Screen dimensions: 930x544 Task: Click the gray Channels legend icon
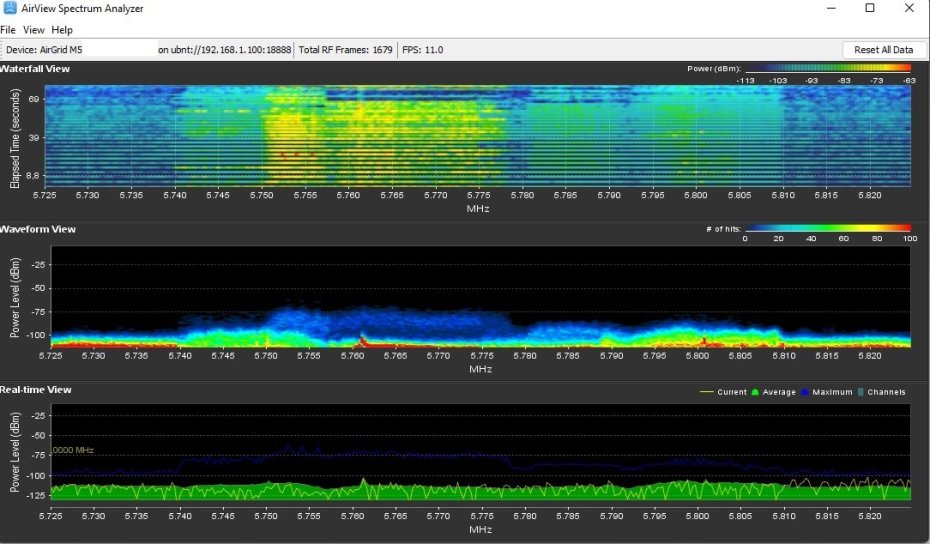861,392
